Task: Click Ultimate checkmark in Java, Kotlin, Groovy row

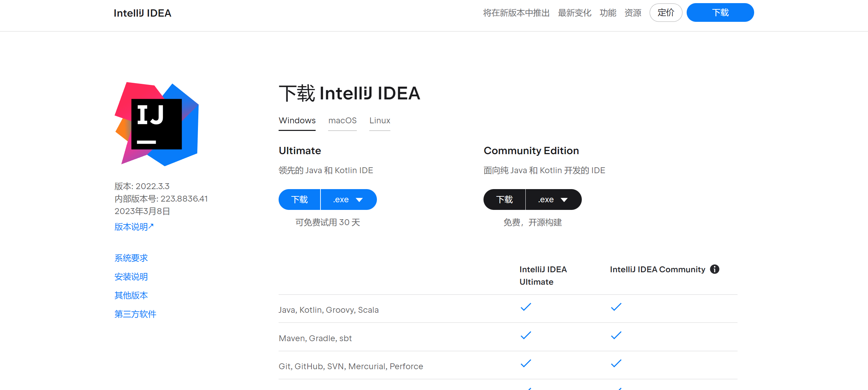Action: (x=526, y=307)
